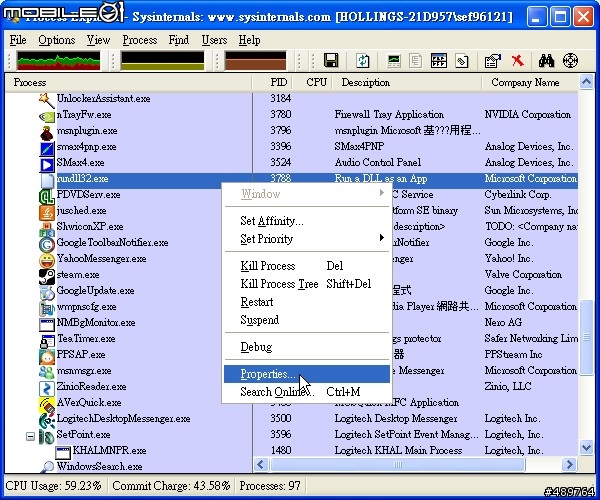Open Properties toolbar icon

[x=493, y=61]
